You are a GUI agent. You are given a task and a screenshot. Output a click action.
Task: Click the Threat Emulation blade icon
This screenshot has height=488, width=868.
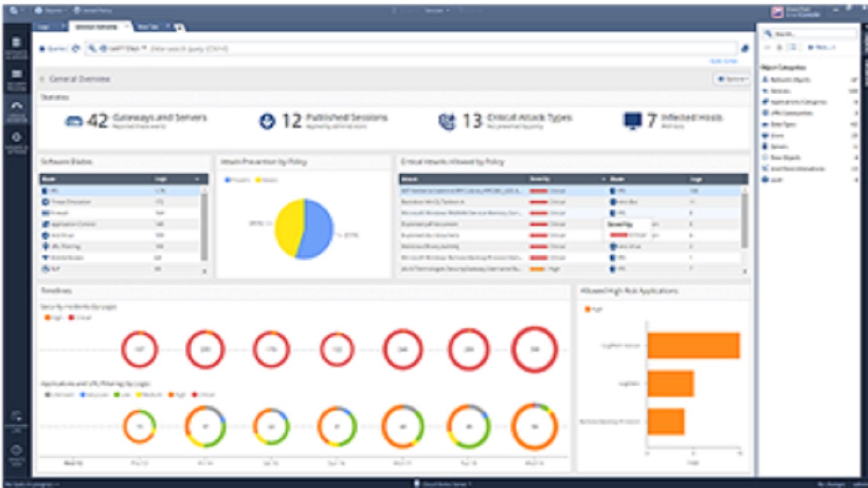click(45, 202)
